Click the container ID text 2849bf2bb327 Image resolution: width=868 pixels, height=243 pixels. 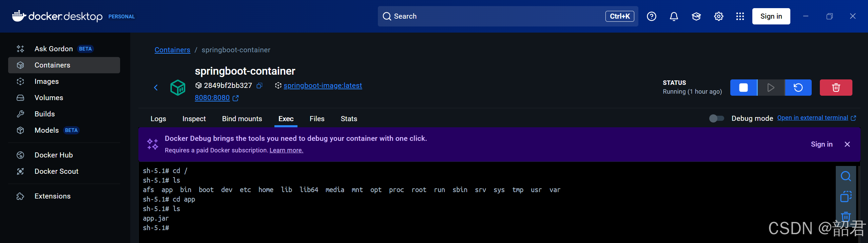(228, 86)
